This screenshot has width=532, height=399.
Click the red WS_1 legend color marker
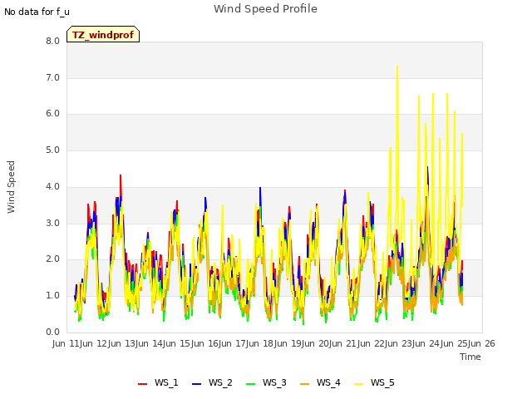coord(142,384)
